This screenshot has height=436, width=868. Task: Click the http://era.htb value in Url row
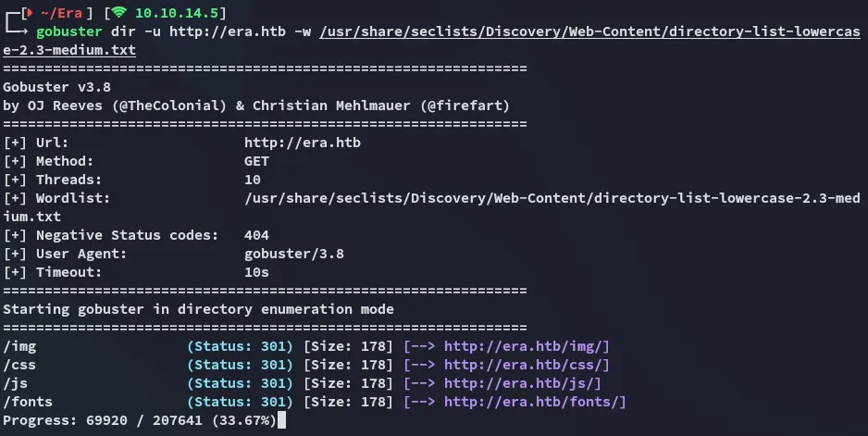coord(302,143)
